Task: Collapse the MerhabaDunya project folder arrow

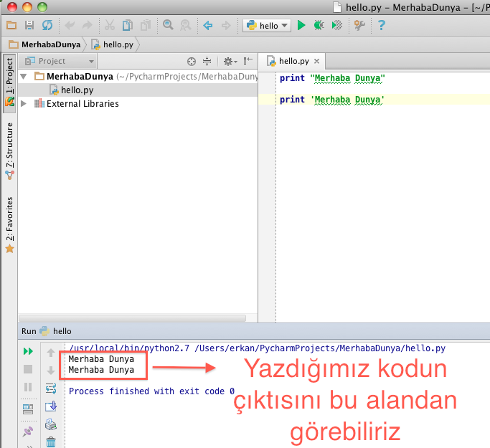Action: tap(24, 76)
